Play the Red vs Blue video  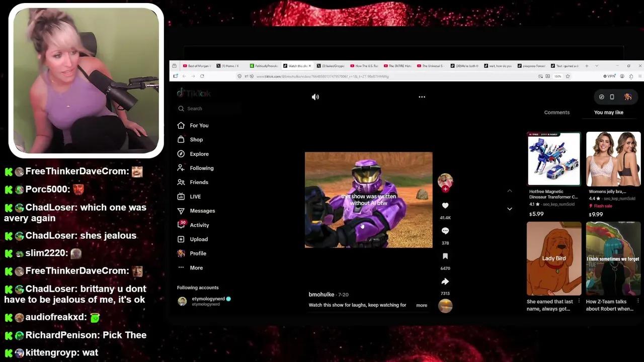click(368, 200)
